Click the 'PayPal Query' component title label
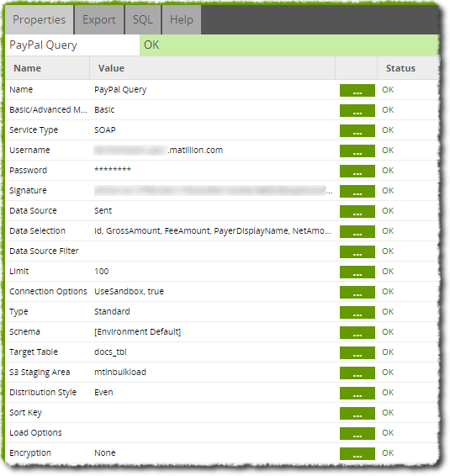 (x=43, y=45)
